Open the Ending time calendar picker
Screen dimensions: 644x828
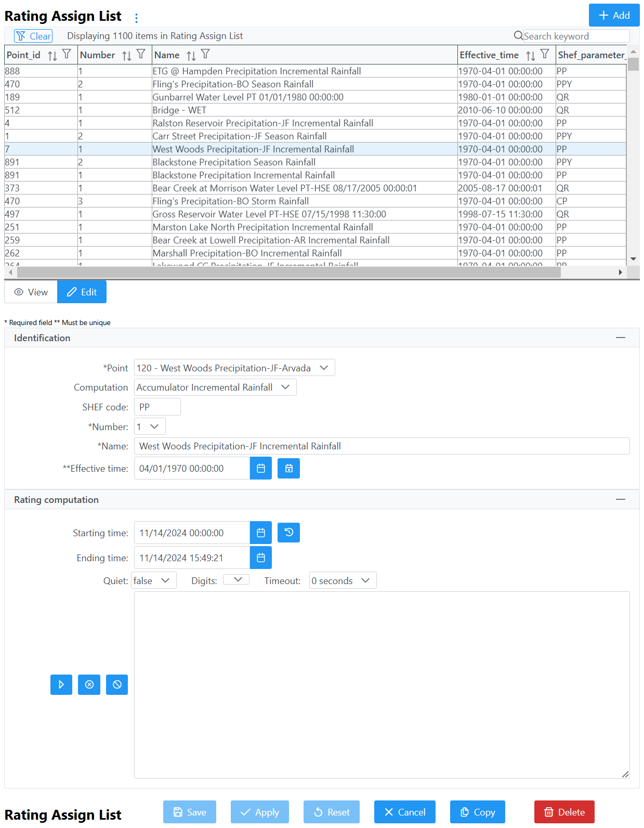point(261,558)
